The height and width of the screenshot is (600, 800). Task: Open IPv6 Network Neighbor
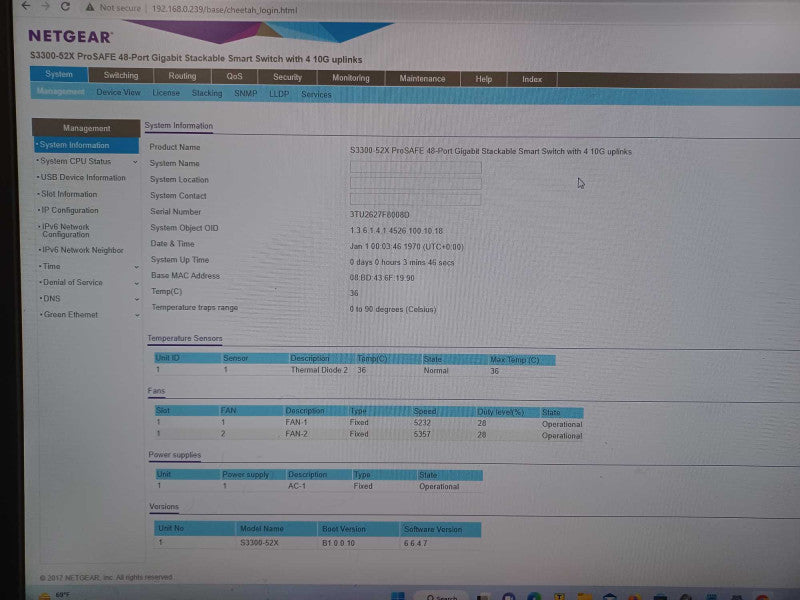(82, 250)
